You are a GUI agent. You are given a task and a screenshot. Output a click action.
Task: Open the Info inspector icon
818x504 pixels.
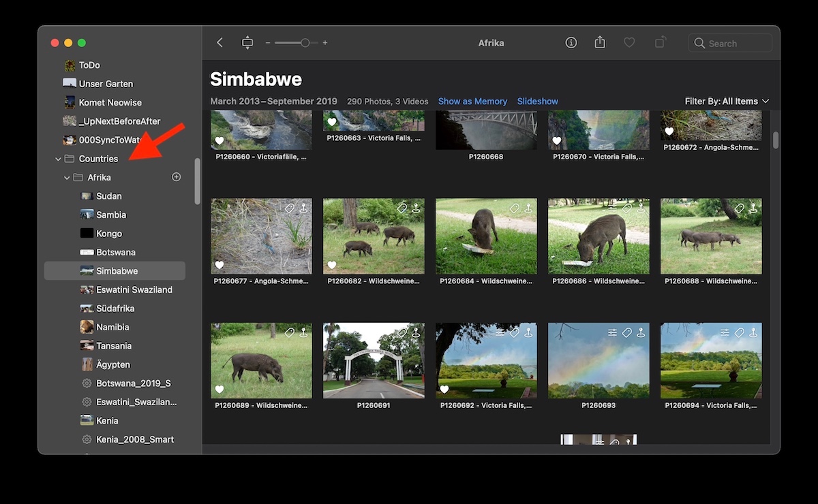point(571,43)
